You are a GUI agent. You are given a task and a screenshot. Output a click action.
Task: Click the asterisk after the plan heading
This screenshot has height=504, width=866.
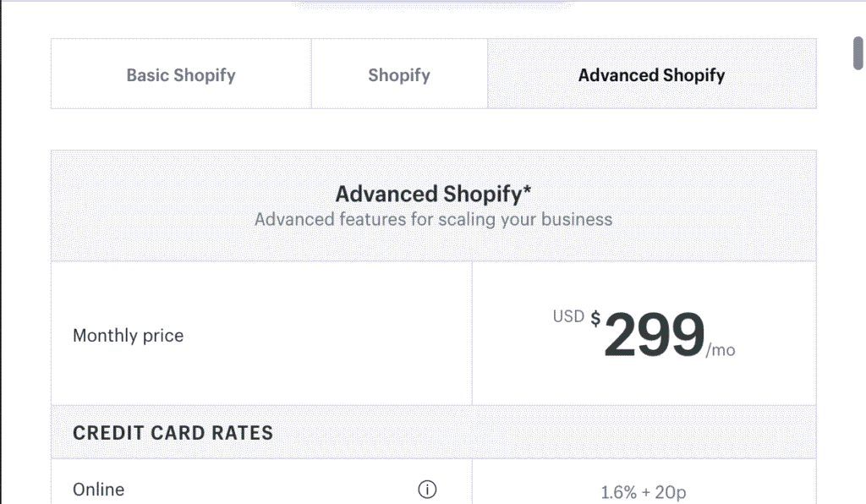coord(528,191)
